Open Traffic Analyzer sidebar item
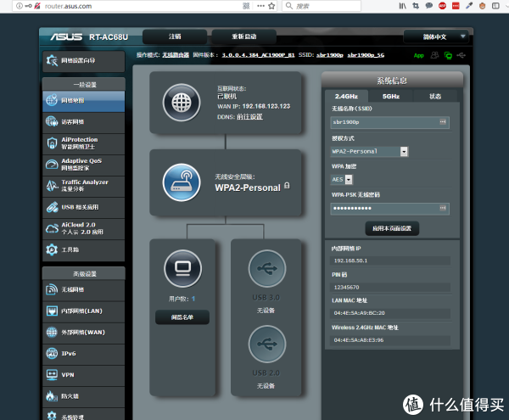 [83, 186]
